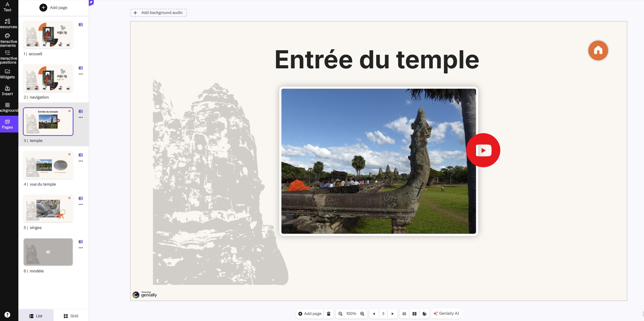
Task: Select the gray stone face silhouette
Action: pyautogui.click(x=221, y=181)
